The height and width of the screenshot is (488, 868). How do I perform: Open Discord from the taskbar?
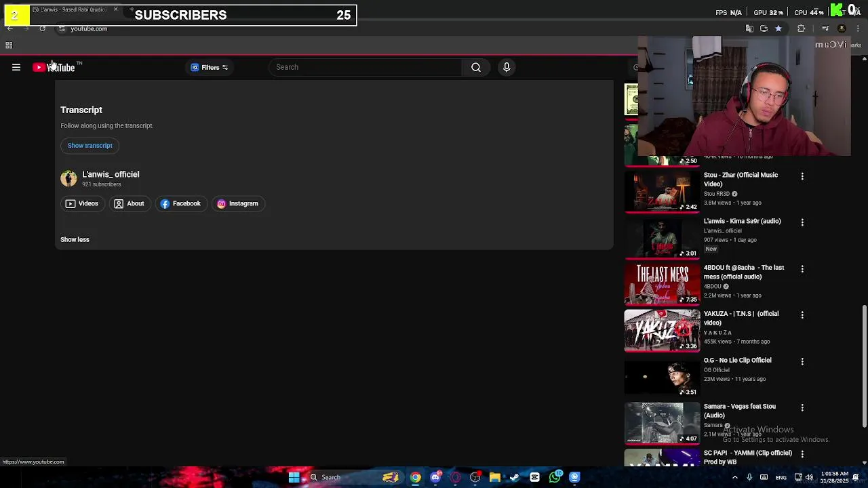(x=435, y=477)
